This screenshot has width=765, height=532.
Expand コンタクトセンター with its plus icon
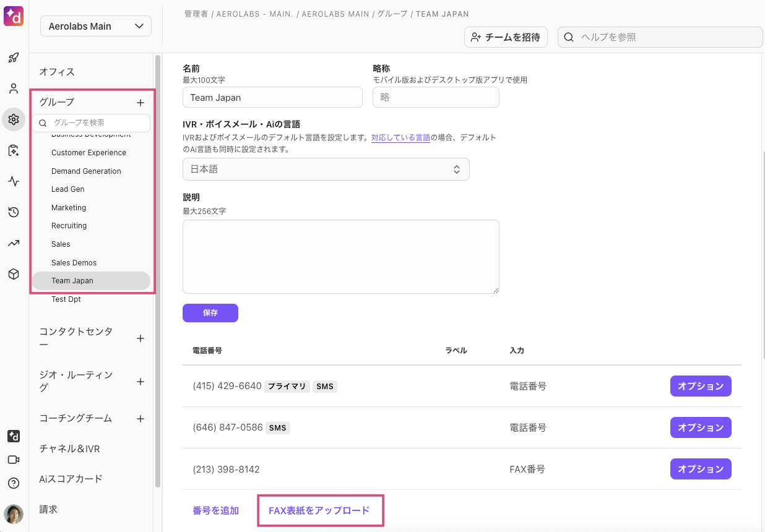pyautogui.click(x=140, y=338)
